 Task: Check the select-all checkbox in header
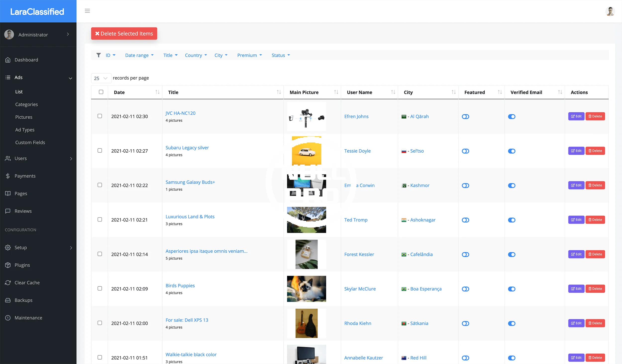point(101,92)
